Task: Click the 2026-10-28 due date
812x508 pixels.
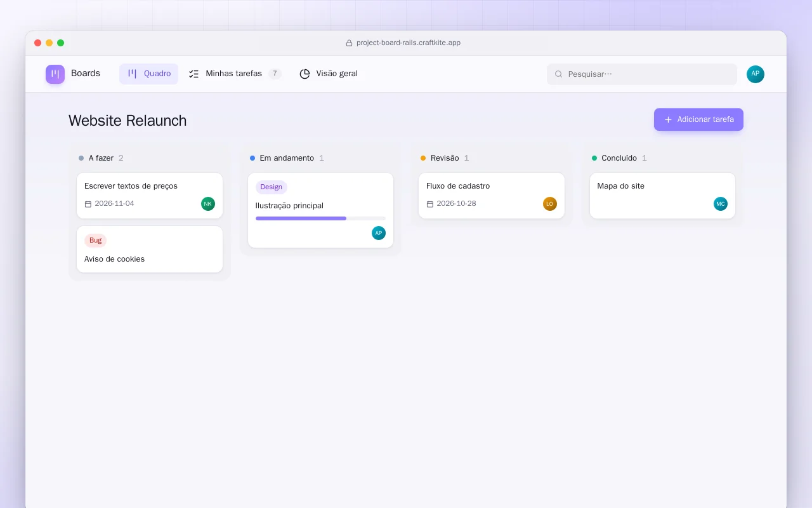Action: click(x=456, y=204)
